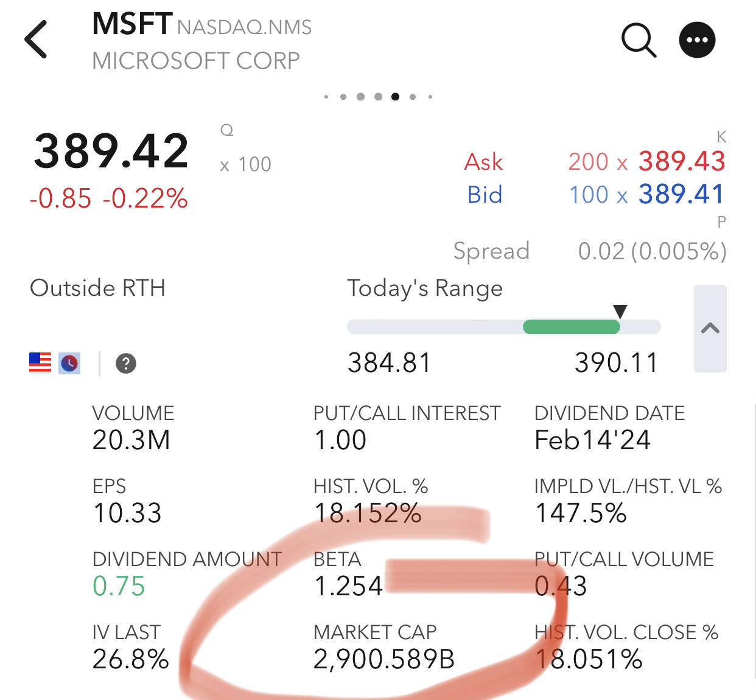Tap the Bid price 389.41
Viewport: 756px width, 700px height.
[x=682, y=194]
